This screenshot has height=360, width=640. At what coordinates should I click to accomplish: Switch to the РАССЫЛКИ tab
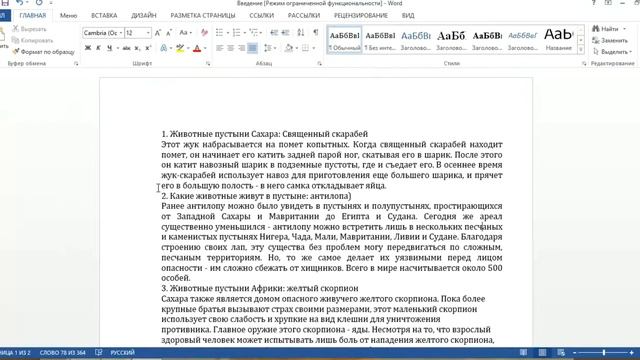point(304,16)
